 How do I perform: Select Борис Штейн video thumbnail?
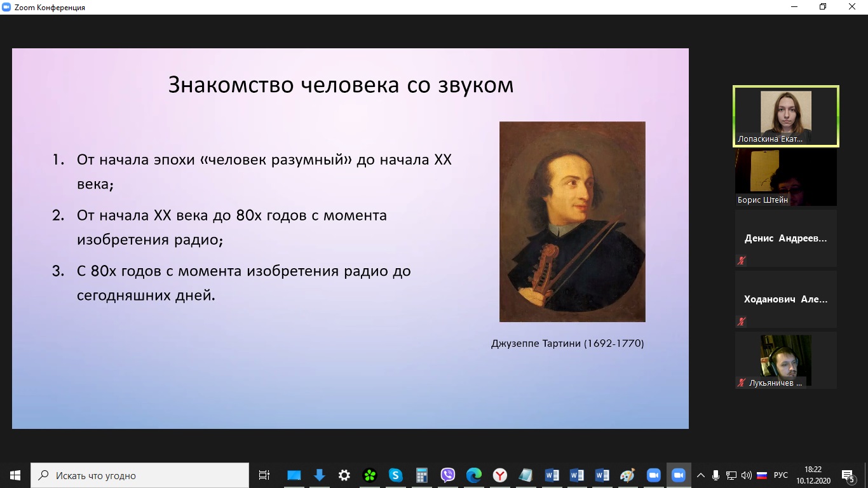point(786,177)
